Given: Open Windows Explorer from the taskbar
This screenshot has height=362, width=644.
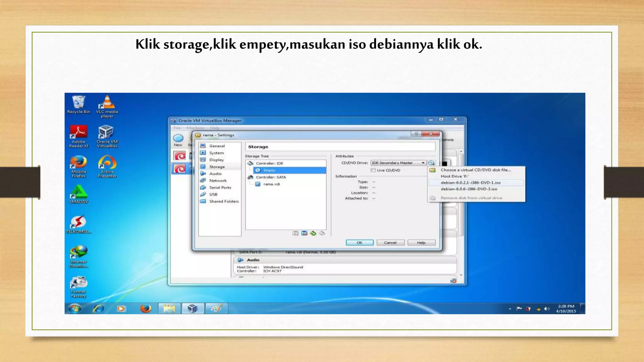Looking at the screenshot, I should click(x=169, y=309).
